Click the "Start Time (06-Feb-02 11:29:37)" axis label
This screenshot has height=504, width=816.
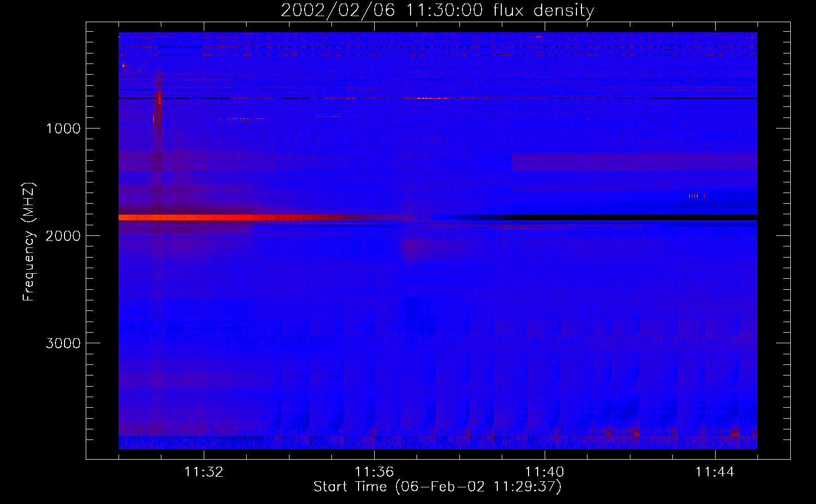click(437, 487)
